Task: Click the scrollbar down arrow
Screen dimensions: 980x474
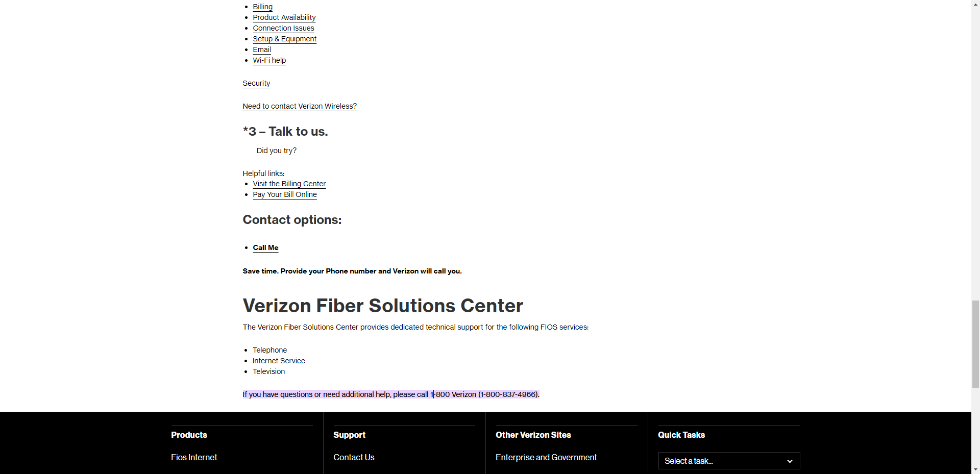Action: pos(975,470)
